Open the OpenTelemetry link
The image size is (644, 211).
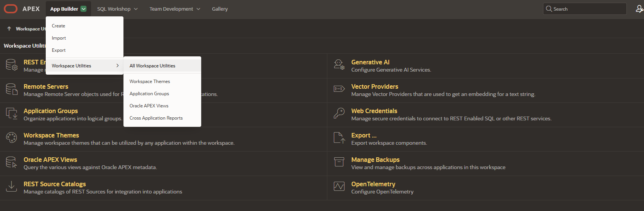(373, 184)
